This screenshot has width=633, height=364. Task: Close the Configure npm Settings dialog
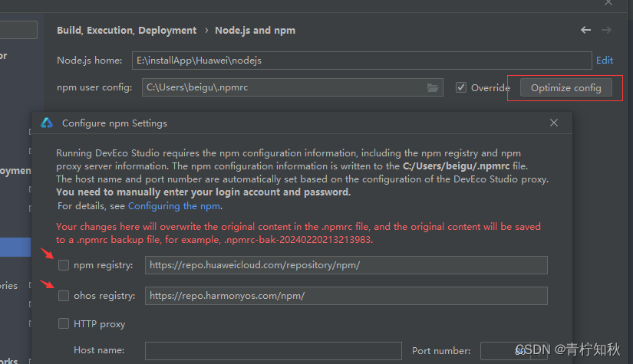554,123
